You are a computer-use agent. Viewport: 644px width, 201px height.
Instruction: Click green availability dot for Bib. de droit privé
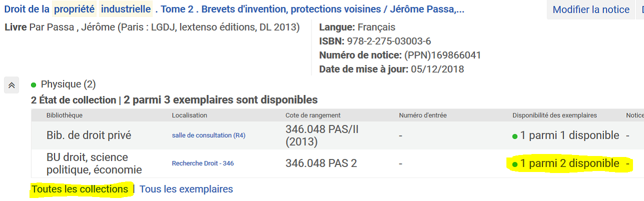515,136
